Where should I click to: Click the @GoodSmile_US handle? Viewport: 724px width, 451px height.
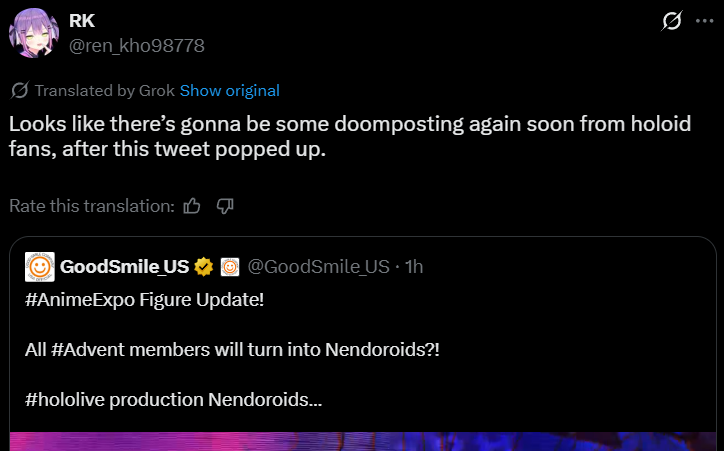[x=318, y=267]
